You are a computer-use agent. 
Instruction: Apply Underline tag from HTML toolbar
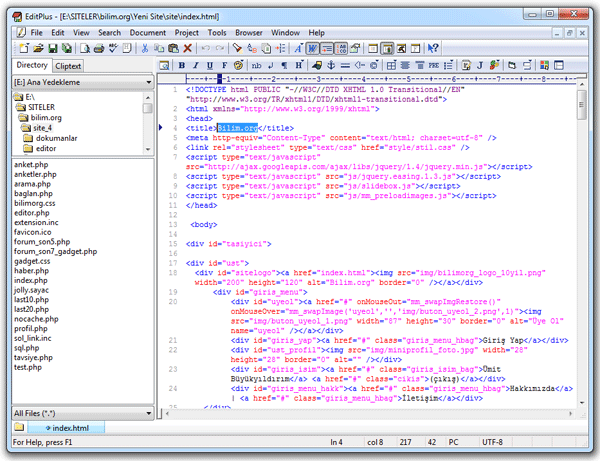210,65
